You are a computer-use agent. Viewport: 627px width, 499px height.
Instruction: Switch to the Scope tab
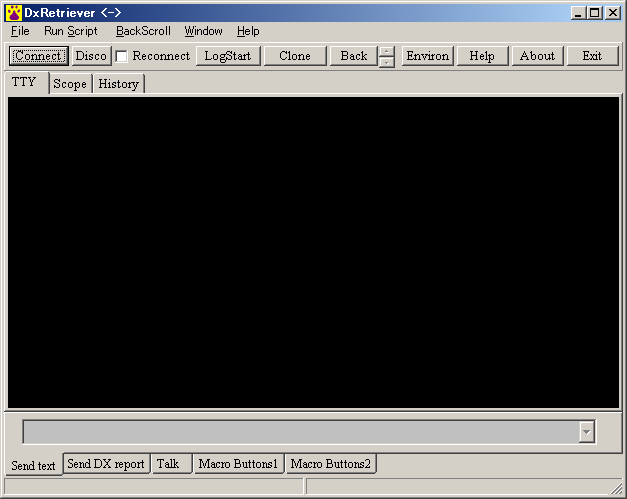70,84
